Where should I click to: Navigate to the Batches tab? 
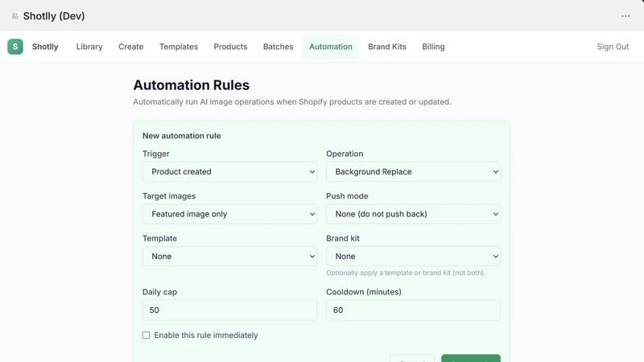pos(278,47)
